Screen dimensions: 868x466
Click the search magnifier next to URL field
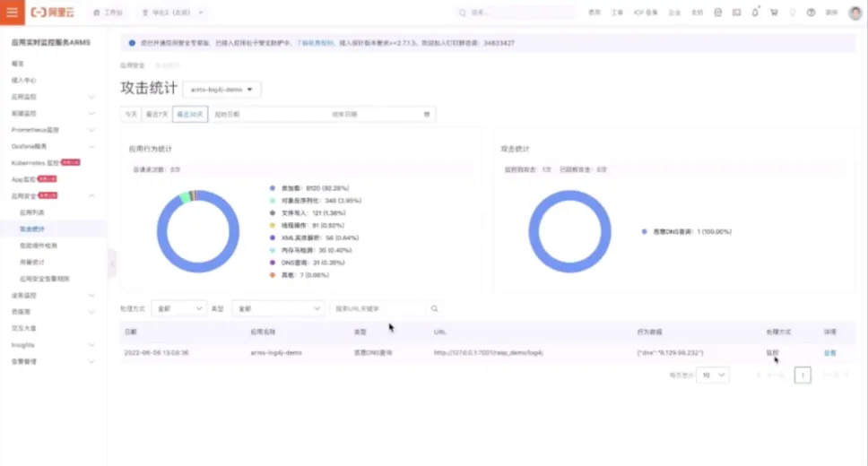pyautogui.click(x=435, y=308)
